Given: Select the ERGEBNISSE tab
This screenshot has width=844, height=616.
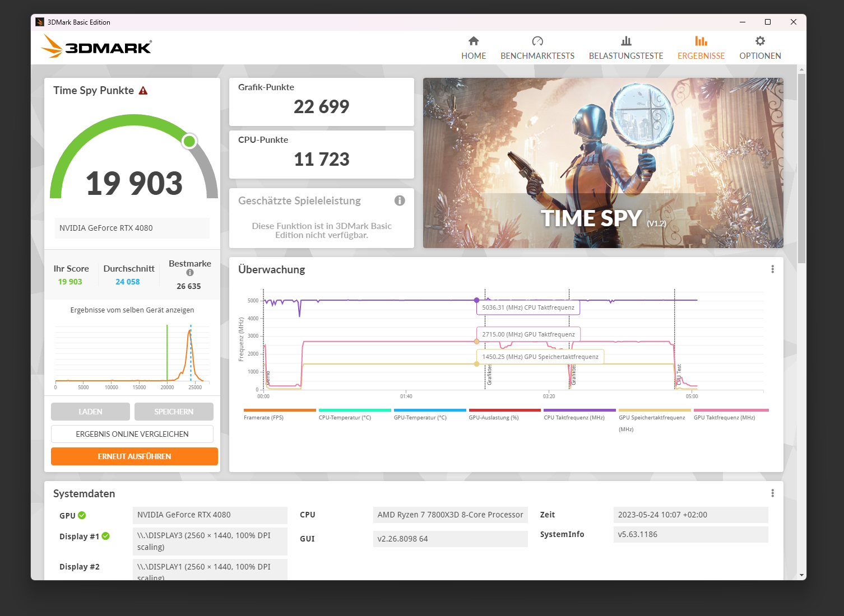Looking at the screenshot, I should click(x=701, y=48).
